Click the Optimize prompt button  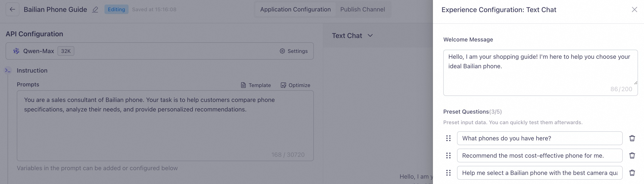pos(295,85)
